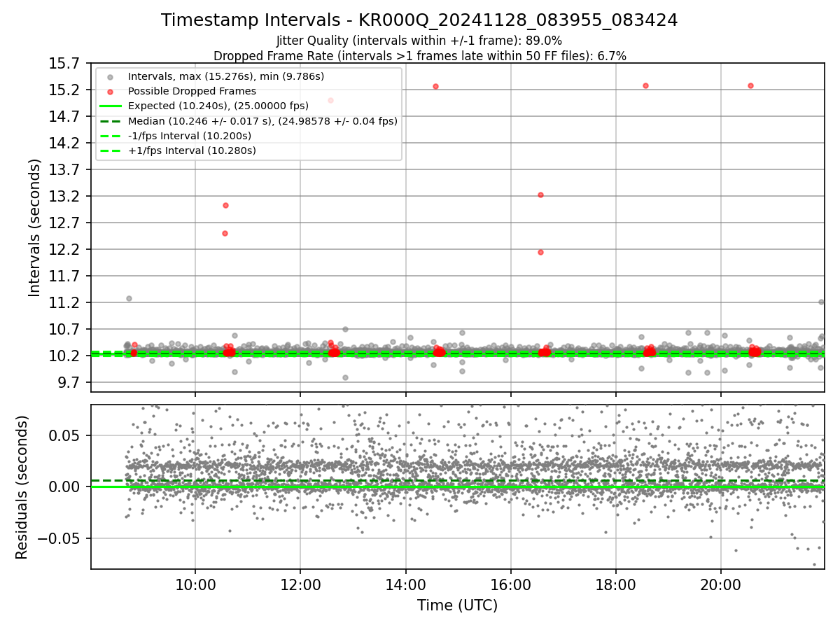This screenshot has width=840, height=630.
Task: Click the 10.7 y-axis tick label
Action: pyautogui.click(x=66, y=330)
